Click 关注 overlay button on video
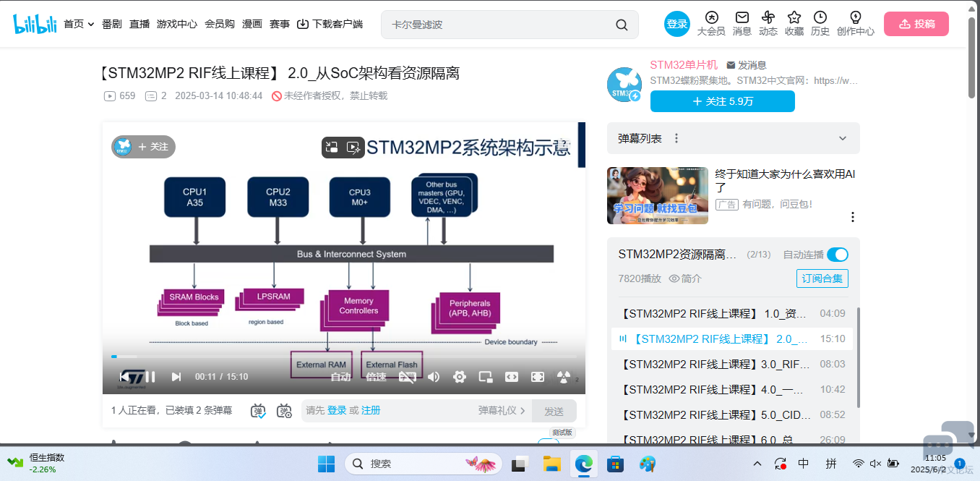The height and width of the screenshot is (481, 980). [143, 147]
